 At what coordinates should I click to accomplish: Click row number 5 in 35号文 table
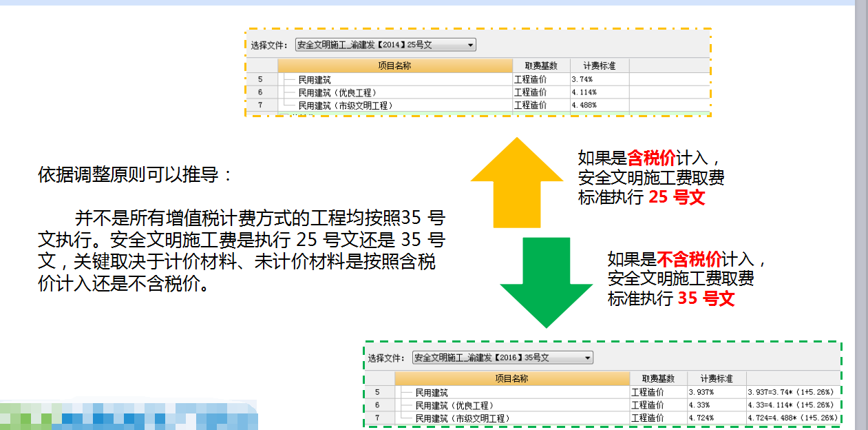377,393
